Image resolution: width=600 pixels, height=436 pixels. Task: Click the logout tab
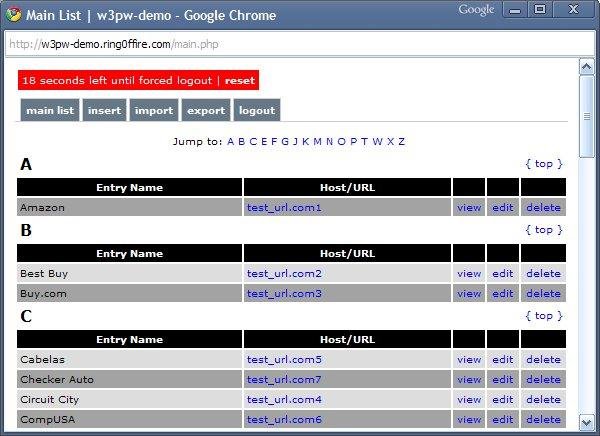coord(257,110)
